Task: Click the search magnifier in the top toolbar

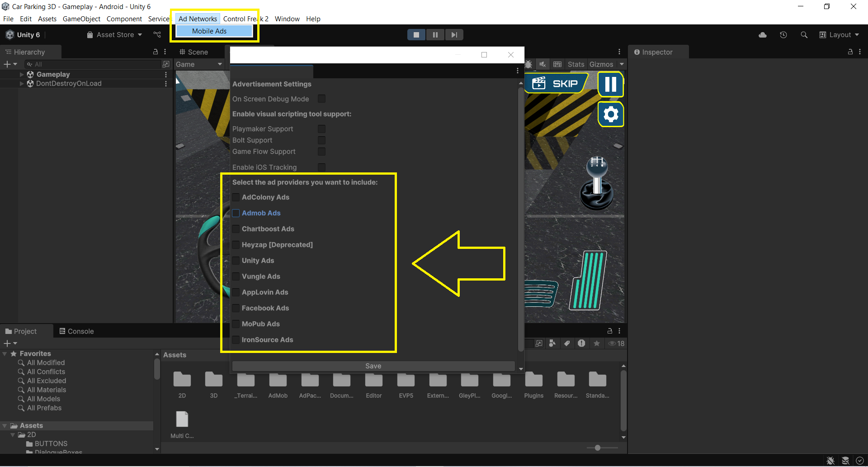Action: click(804, 34)
